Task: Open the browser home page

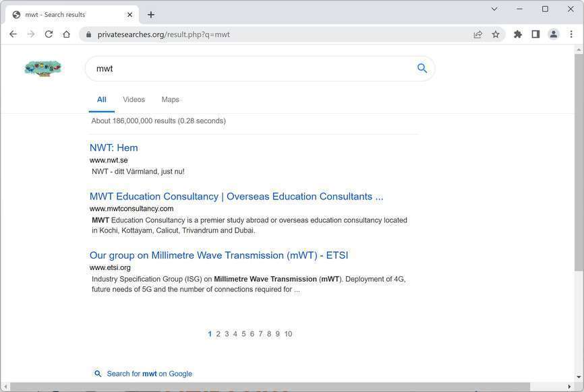Action: [x=66, y=34]
